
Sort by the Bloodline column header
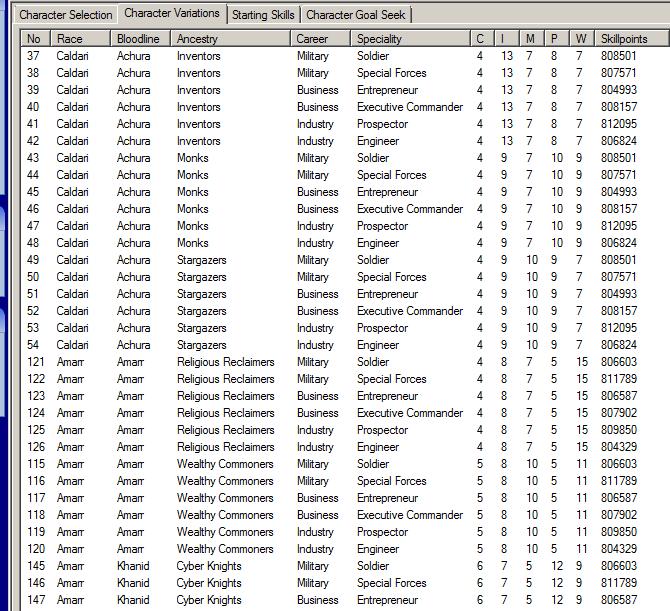(x=141, y=38)
